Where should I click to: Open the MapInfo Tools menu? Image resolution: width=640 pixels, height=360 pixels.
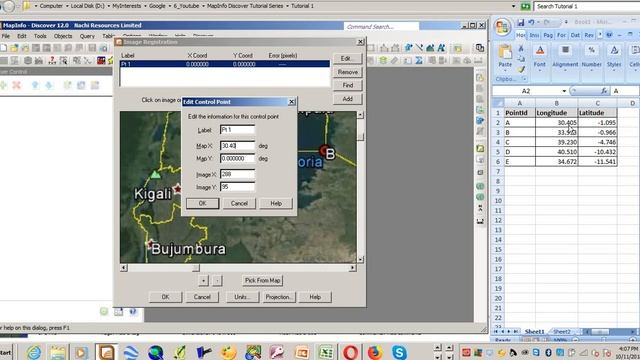point(40,36)
